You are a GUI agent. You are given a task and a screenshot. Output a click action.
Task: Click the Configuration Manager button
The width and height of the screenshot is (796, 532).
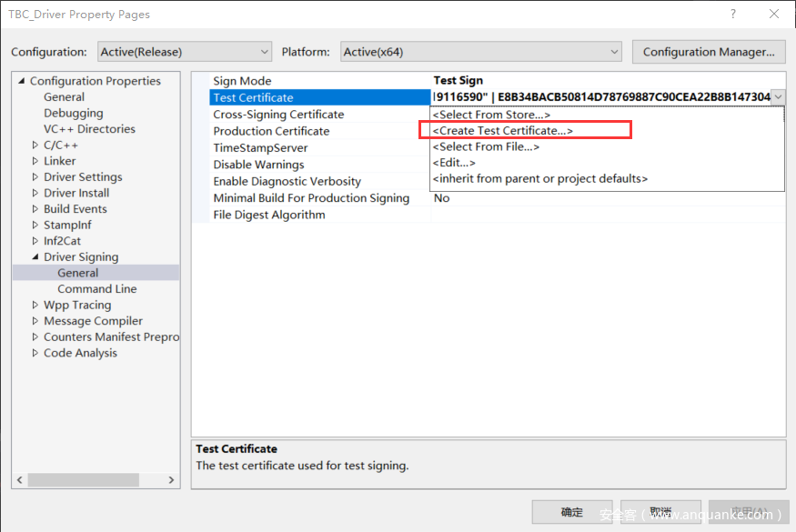point(709,52)
